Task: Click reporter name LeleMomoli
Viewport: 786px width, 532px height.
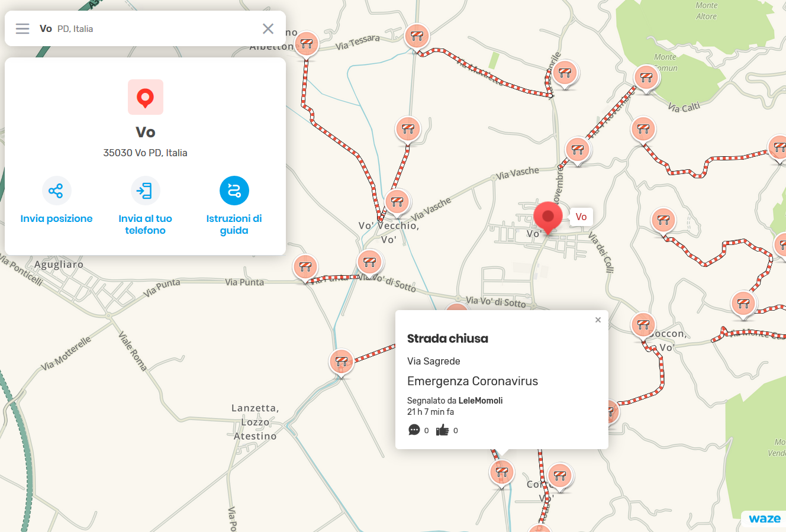Action: click(481, 401)
